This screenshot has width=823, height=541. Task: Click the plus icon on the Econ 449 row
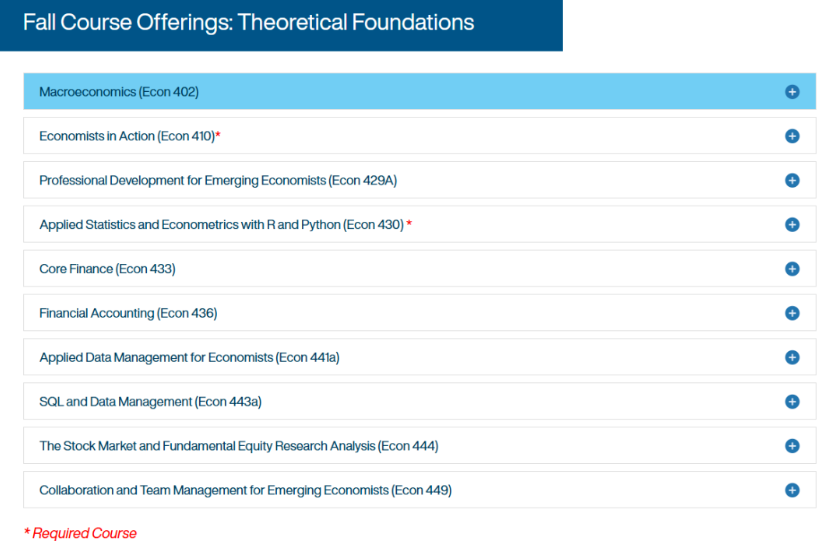(x=792, y=490)
